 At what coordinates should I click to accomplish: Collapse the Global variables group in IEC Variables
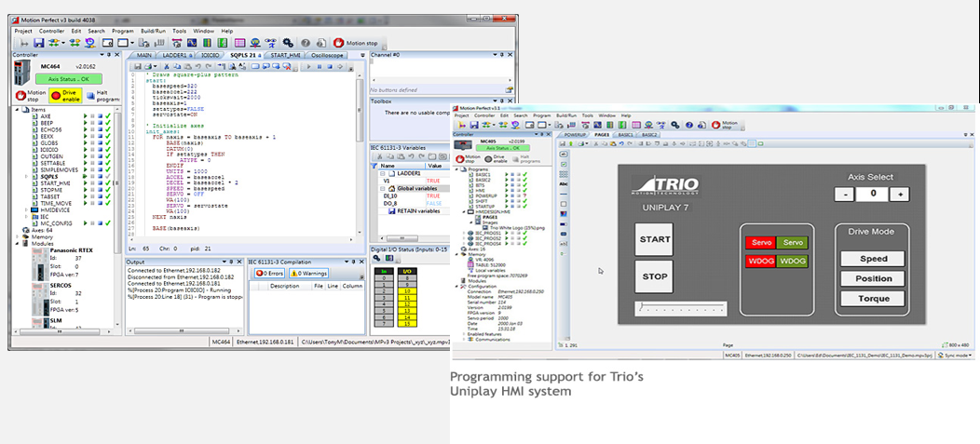[x=383, y=189]
